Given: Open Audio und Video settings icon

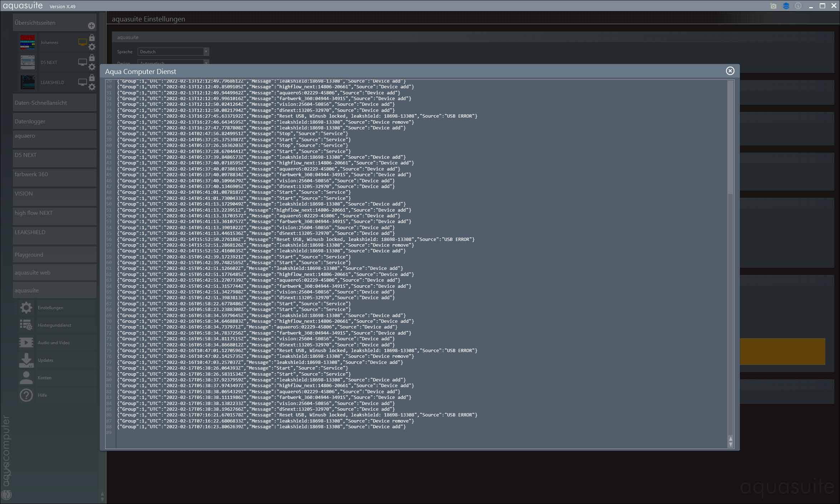Looking at the screenshot, I should coord(26,342).
